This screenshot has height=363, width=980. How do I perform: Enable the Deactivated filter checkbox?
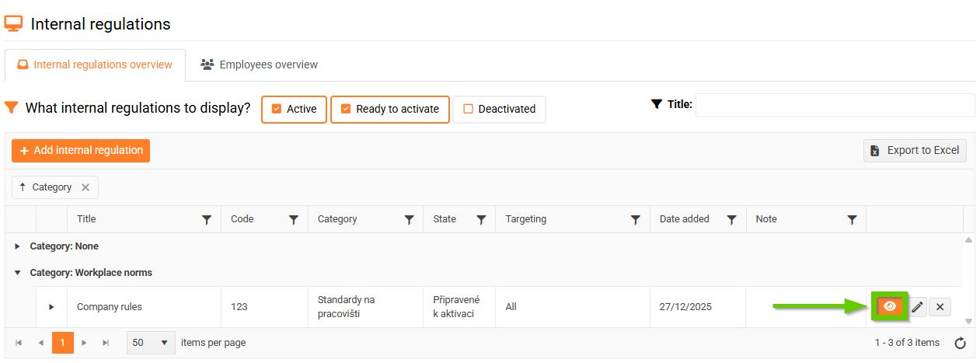tap(468, 109)
